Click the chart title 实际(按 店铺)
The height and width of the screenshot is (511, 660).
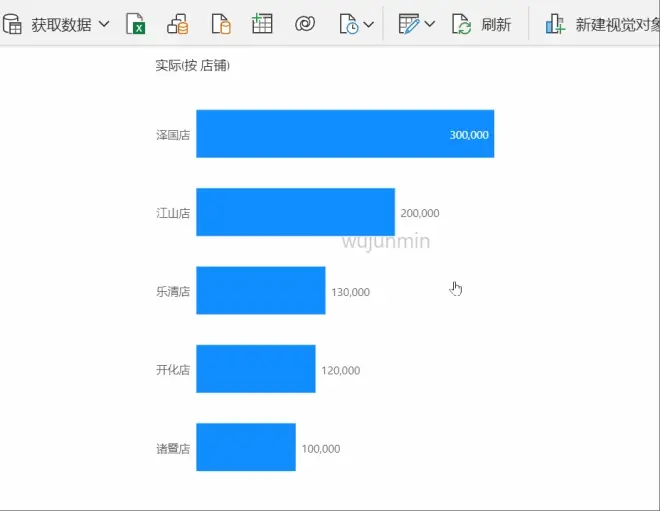pos(192,66)
